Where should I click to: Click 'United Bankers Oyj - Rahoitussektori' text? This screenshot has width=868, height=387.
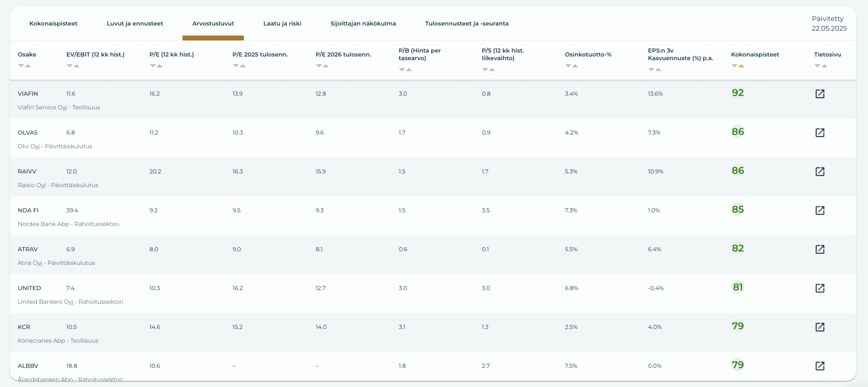click(x=70, y=302)
